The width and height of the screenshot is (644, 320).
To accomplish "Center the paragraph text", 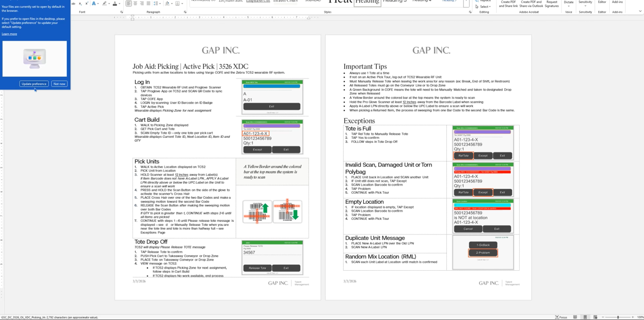I will tap(135, 4).
